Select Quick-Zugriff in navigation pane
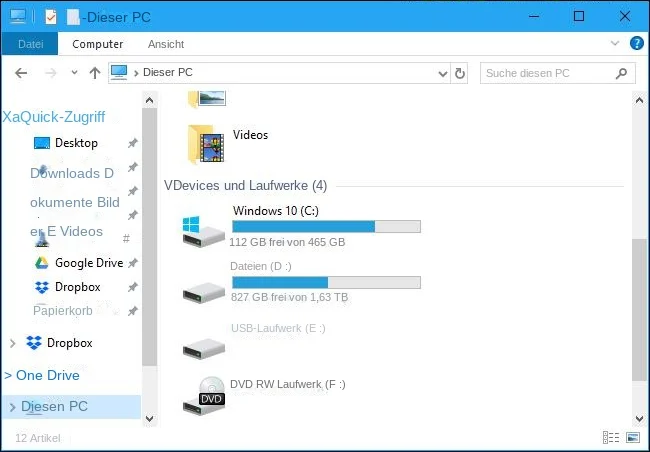This screenshot has width=650, height=452. 54,117
